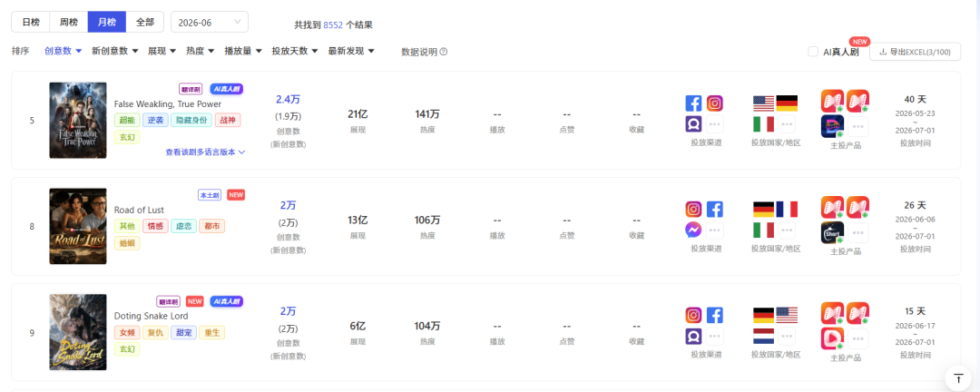Open Road of Lust poster thumbnail
The width and height of the screenshot is (980, 392).
[78, 226]
